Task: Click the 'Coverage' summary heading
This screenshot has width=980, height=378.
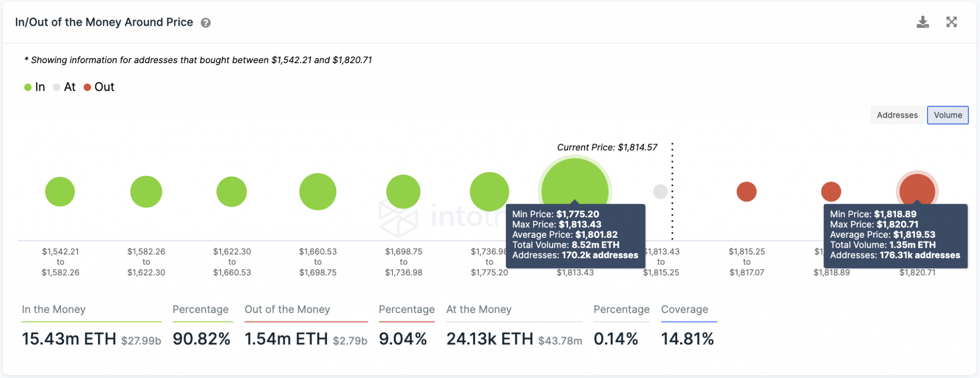Action: click(x=684, y=310)
